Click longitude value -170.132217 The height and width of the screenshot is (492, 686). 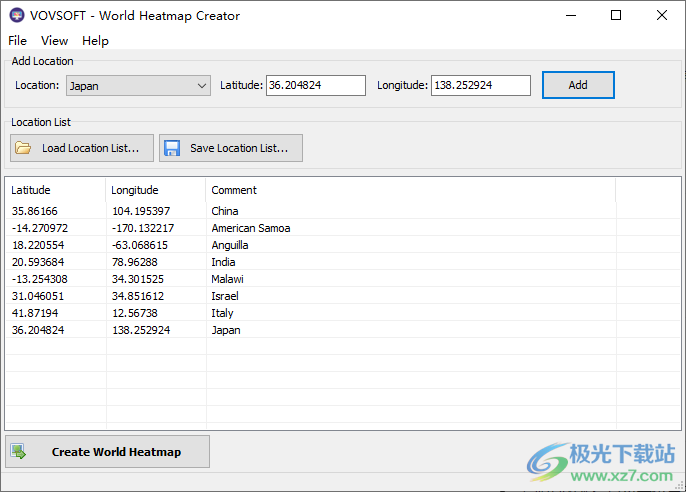143,228
